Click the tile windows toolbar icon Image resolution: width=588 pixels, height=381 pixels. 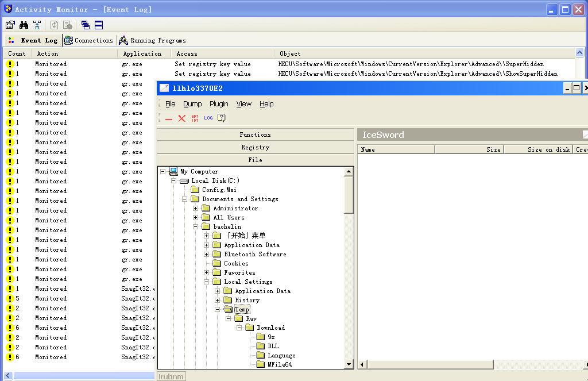click(x=98, y=25)
